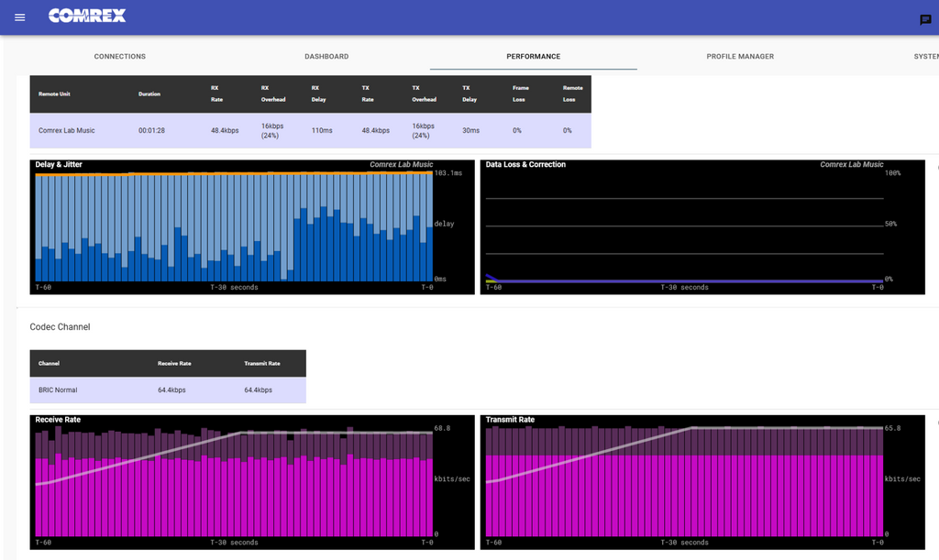Click the Receive Rate table column header
Image resolution: width=939 pixels, height=560 pixels.
pos(174,364)
